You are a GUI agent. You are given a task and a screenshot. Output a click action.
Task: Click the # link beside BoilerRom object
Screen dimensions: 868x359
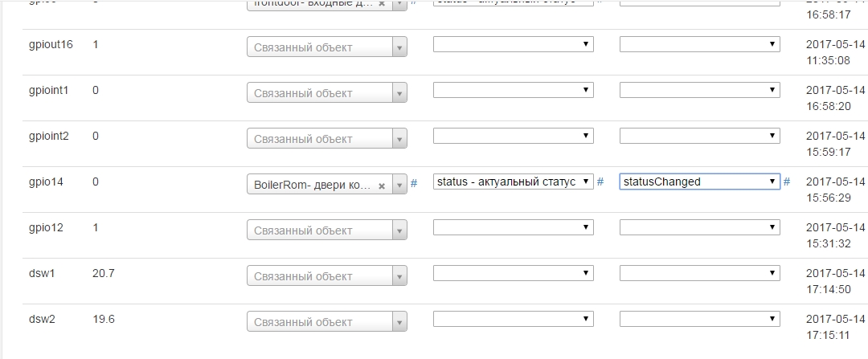(x=414, y=183)
